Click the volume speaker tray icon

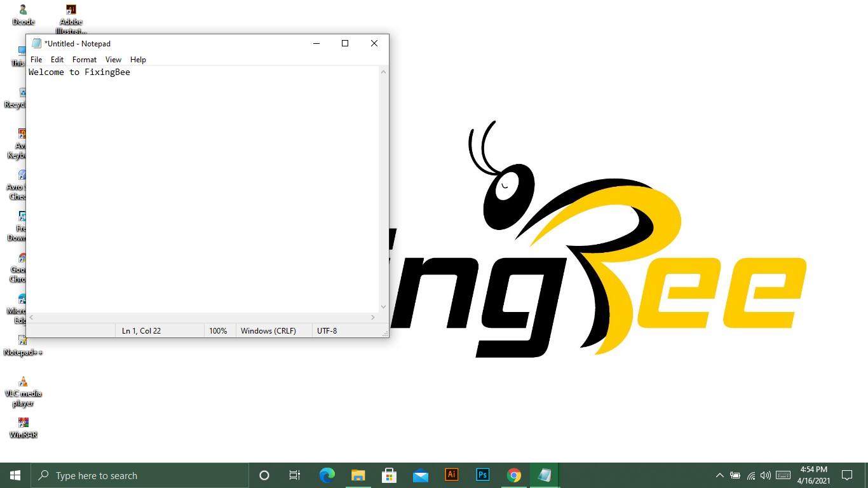[765, 475]
